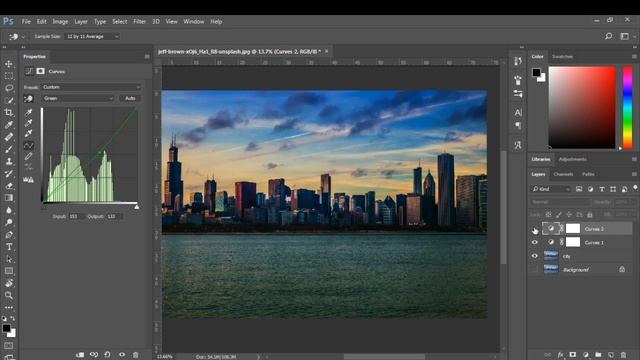Switch to the Adjustments tab
The height and width of the screenshot is (360, 640).
point(572,159)
